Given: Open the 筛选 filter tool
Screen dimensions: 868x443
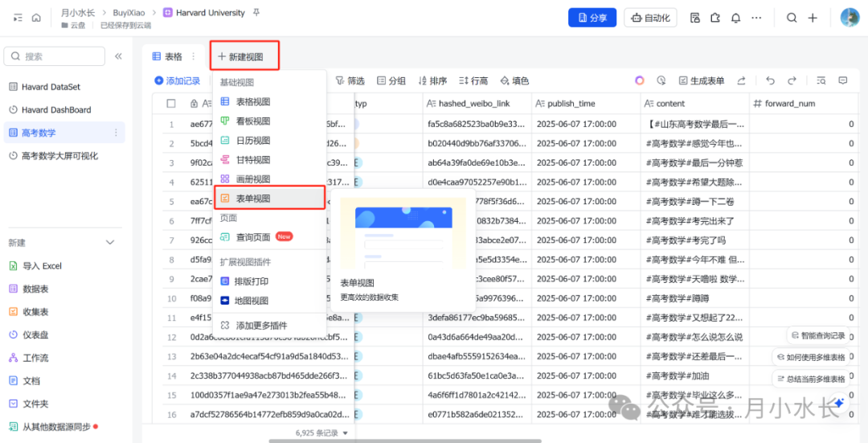Looking at the screenshot, I should coord(350,81).
